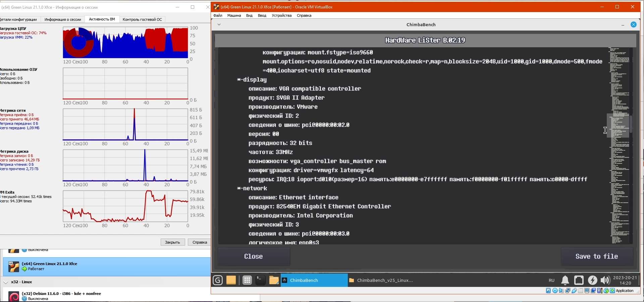Click the Green Linux VM icon in the VM list
Image resolution: width=644 pixels, height=302 pixels.
13,266
